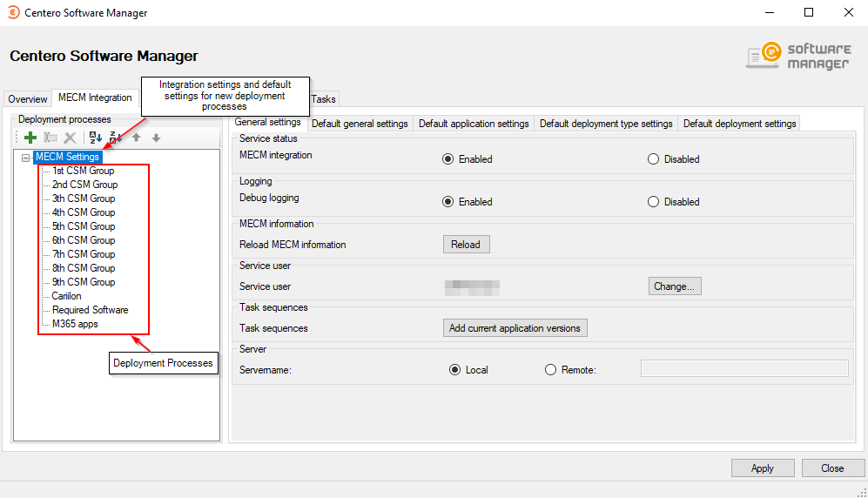Open the Default deployment settings tab

pyautogui.click(x=739, y=124)
